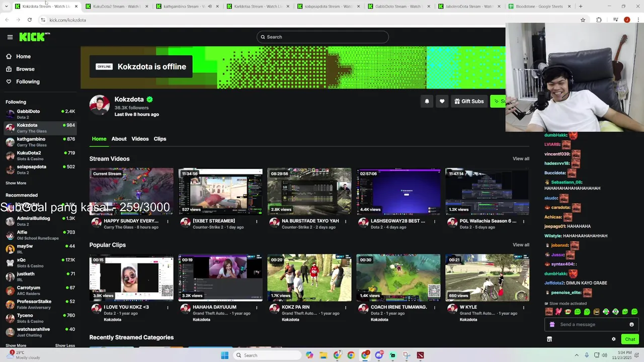
Task: Click View all for Stream Videos
Action: point(521,159)
